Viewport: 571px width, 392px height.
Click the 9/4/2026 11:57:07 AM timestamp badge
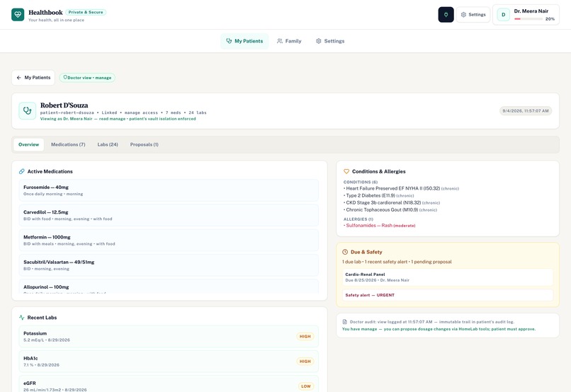pos(526,111)
